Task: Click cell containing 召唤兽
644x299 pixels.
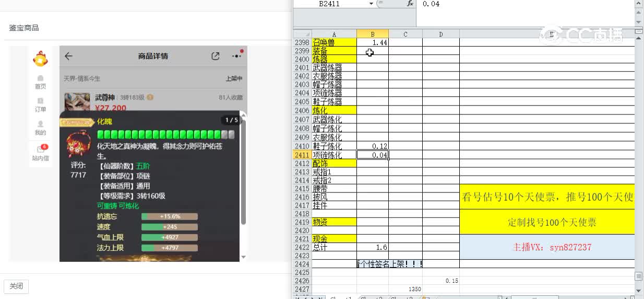Action: coord(334,42)
